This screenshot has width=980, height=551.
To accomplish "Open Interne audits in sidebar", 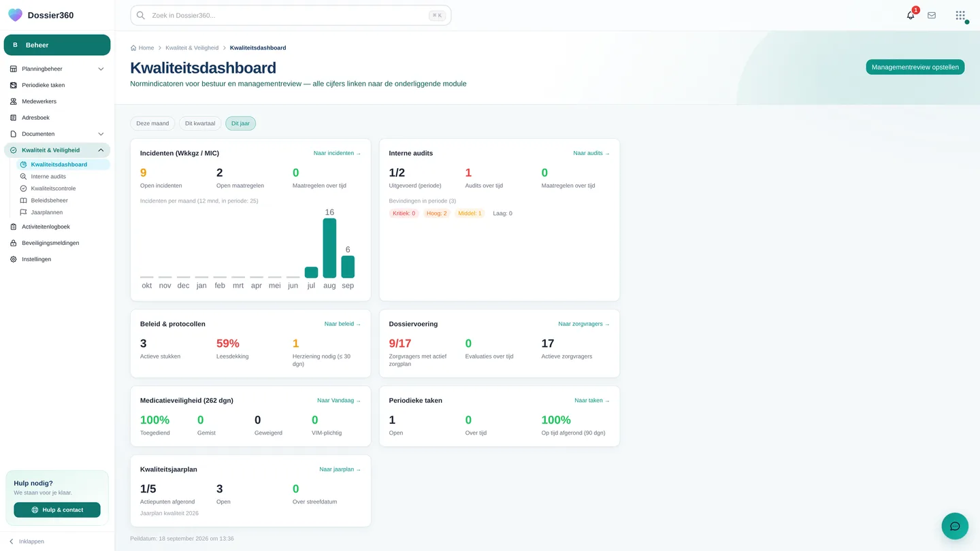I will pyautogui.click(x=63, y=176).
